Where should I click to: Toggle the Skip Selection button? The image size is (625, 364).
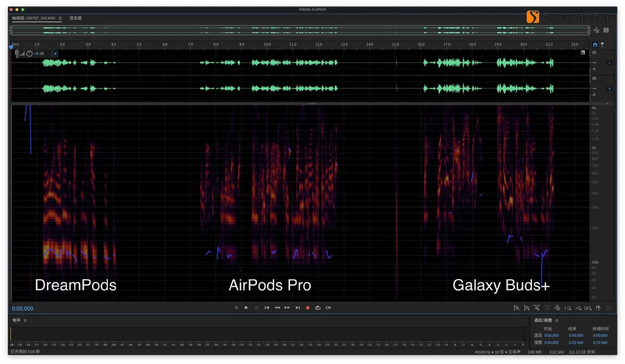[x=328, y=308]
